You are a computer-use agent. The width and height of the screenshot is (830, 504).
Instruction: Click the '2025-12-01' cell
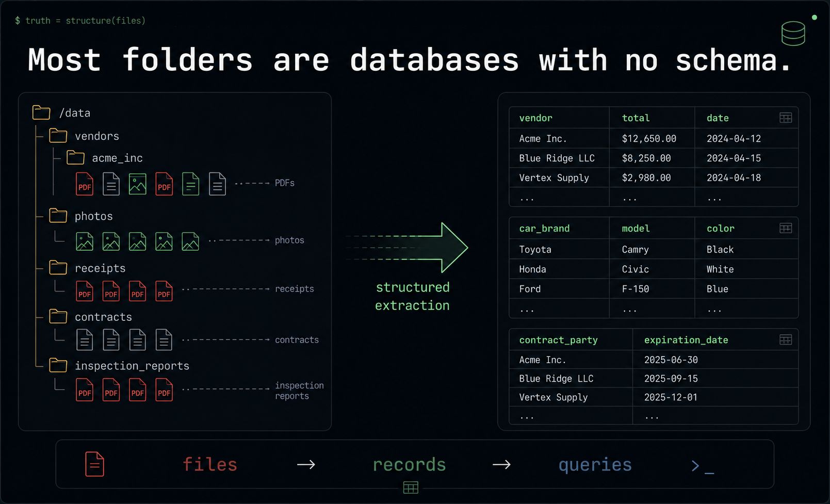[x=671, y=397]
